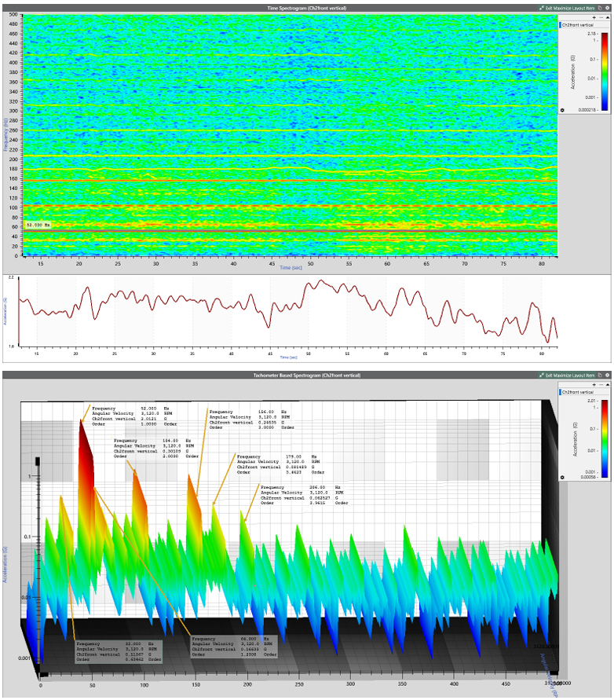The height and width of the screenshot is (700, 614).
Task: Click the 0.000218 minimum value on the Time Spectrogram scale
Action: coord(587,110)
